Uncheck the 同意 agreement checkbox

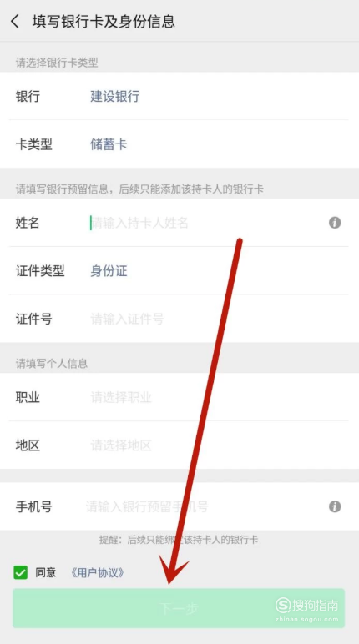21,572
